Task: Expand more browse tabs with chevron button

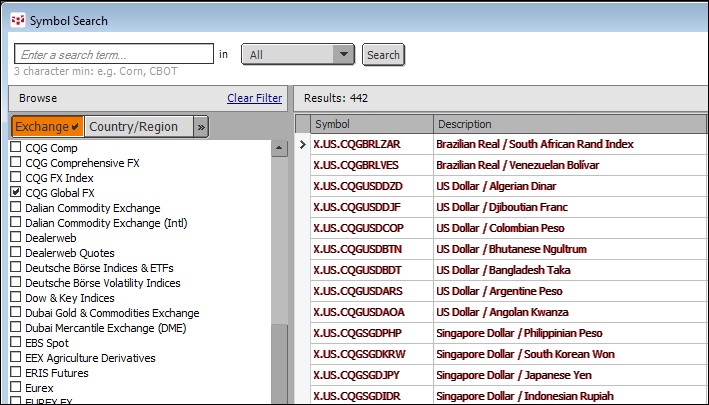Action: coord(201,127)
